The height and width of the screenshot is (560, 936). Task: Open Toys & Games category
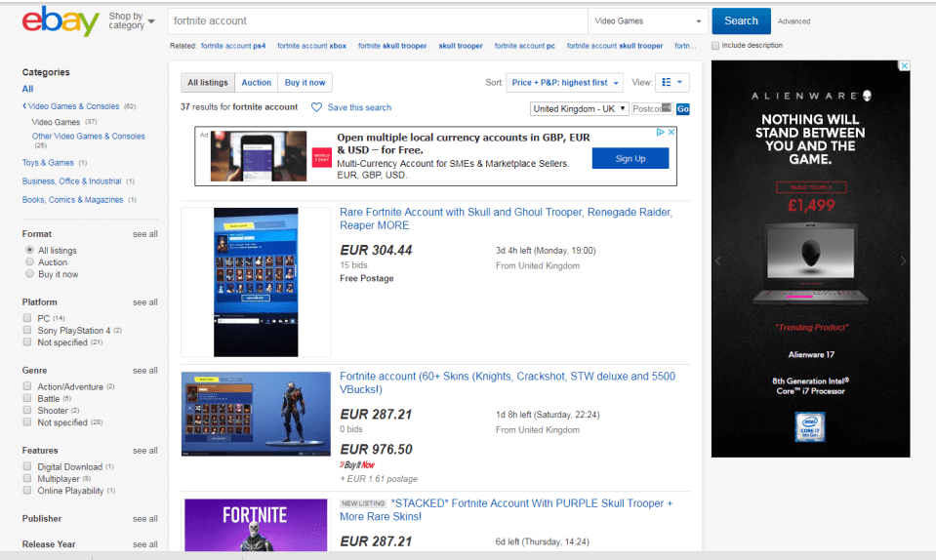[48, 162]
